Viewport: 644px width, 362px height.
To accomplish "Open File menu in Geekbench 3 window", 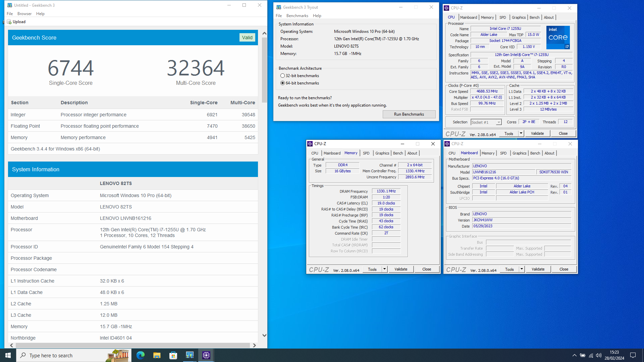I will pos(10,14).
